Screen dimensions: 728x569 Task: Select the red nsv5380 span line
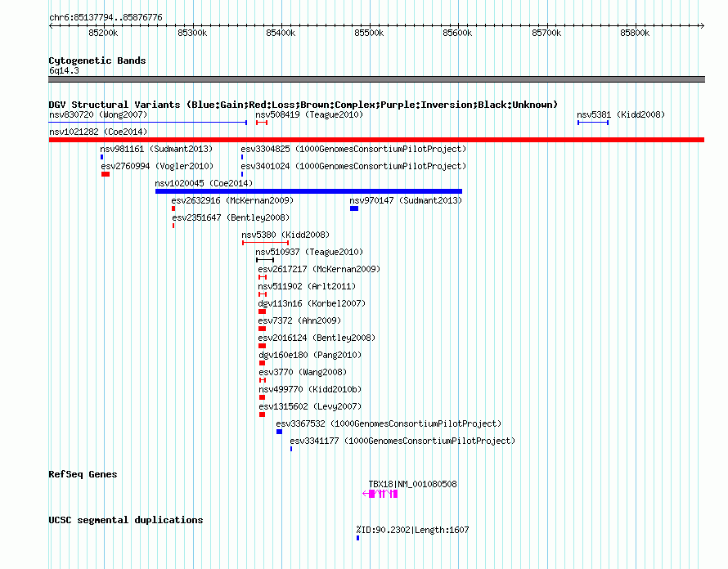tap(266, 243)
